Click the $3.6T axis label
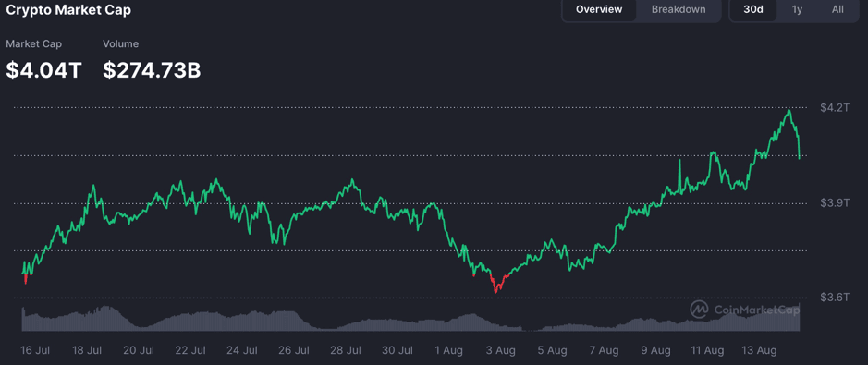The height and width of the screenshot is (365, 868). 834,298
